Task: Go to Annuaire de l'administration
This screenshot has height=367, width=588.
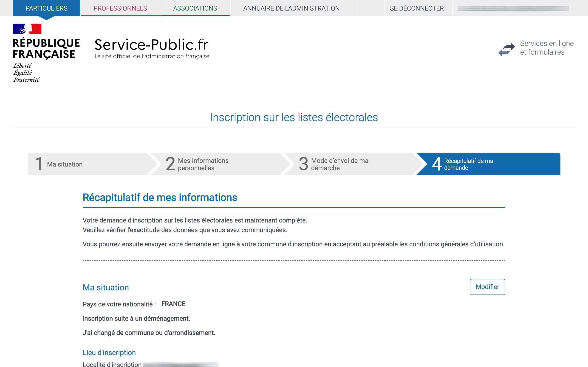Action: [291, 8]
